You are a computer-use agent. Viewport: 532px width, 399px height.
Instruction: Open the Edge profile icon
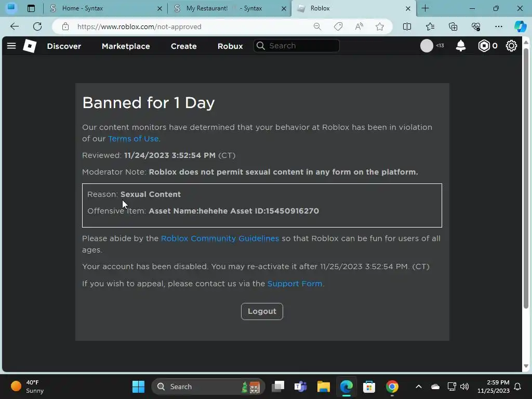pos(11,7)
